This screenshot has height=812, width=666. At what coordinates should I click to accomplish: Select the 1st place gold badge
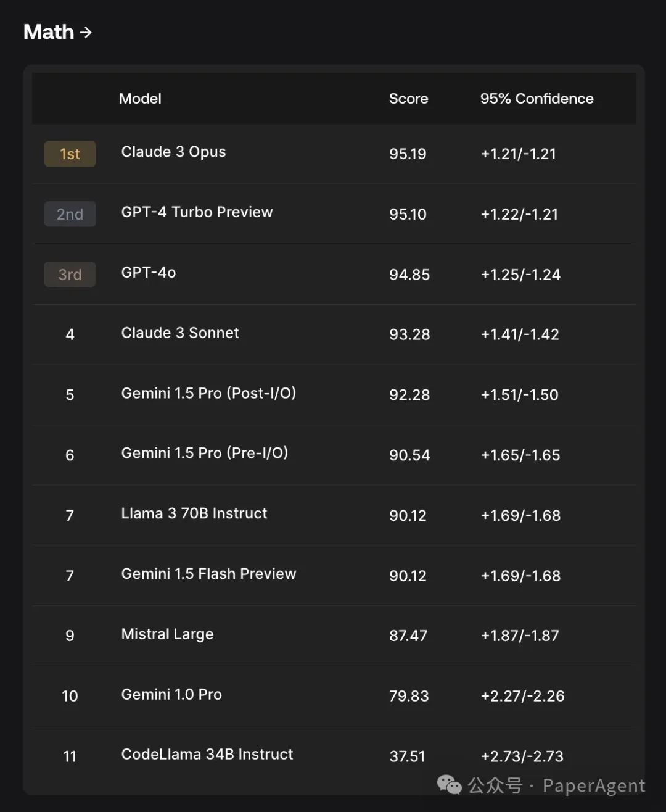[70, 154]
